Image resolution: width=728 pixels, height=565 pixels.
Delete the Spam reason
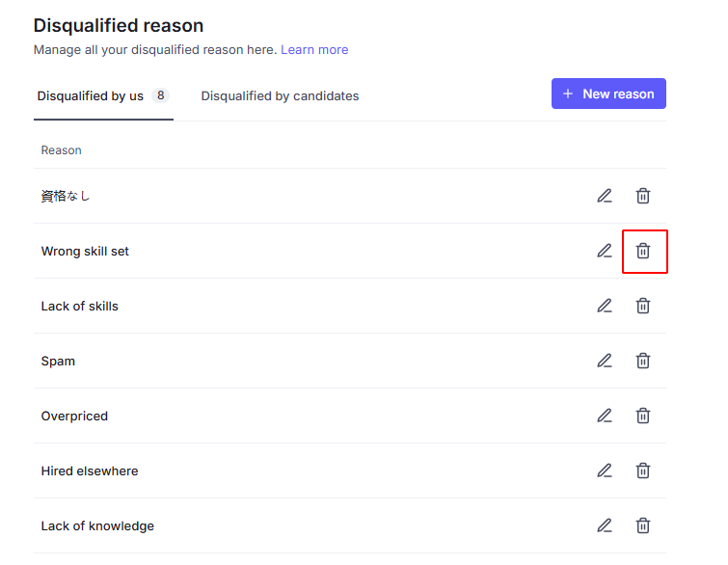coord(643,361)
